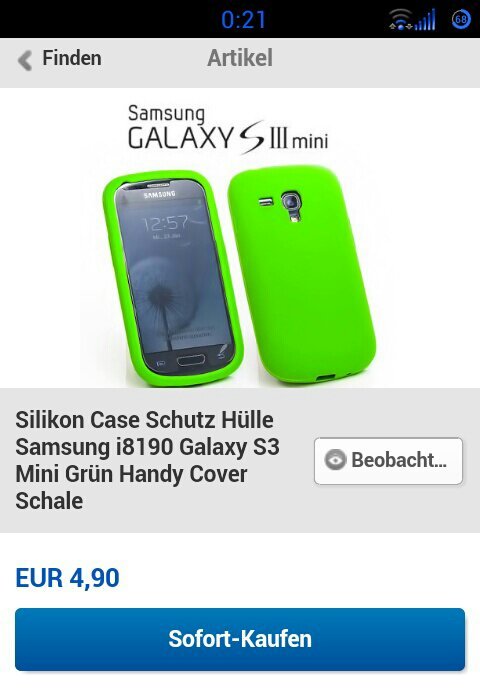
Task: Tap the EUR 4,90 price
Action: tap(67, 578)
